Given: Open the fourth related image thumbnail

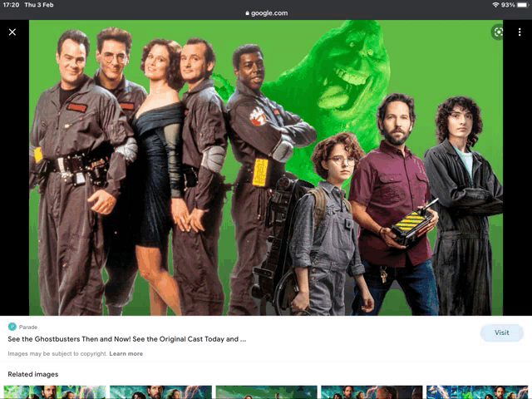Looking at the screenshot, I should (372, 392).
